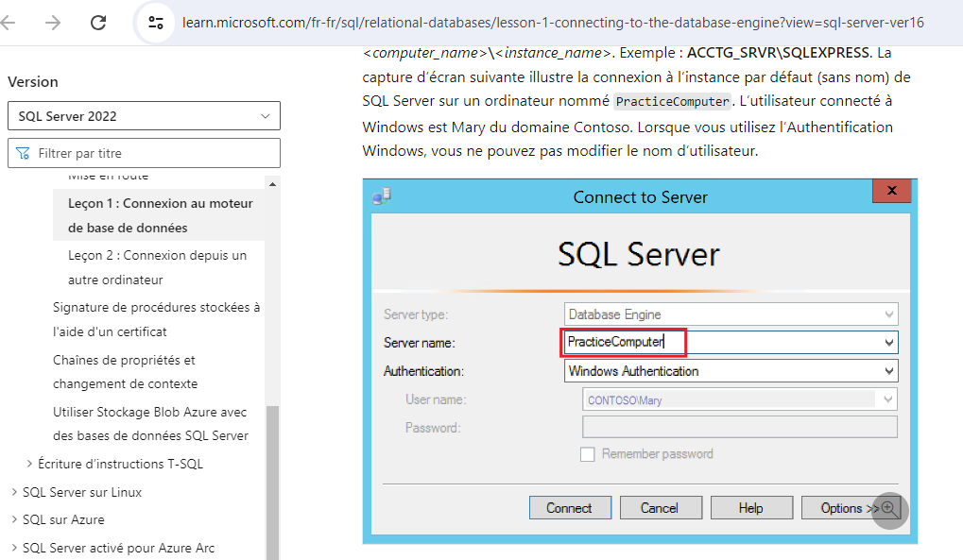Reload the current page

pos(98,23)
